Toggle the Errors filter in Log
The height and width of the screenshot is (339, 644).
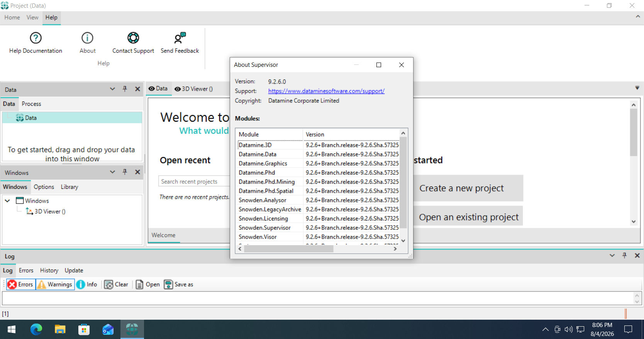coord(21,285)
